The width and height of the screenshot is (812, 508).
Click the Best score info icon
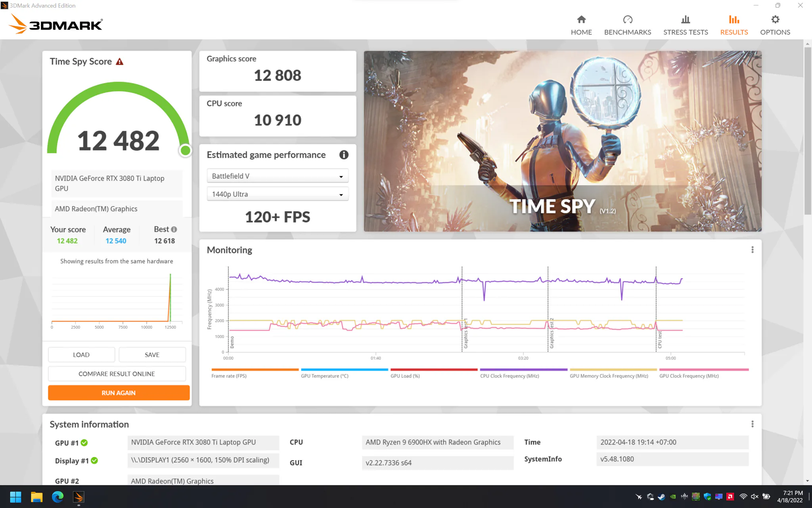pos(174,229)
